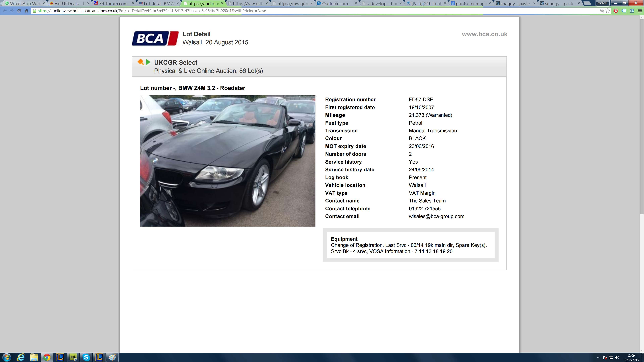Switch to the WhatsApp Web tab
Viewport: 644px width, 362px height.
[x=25, y=4]
